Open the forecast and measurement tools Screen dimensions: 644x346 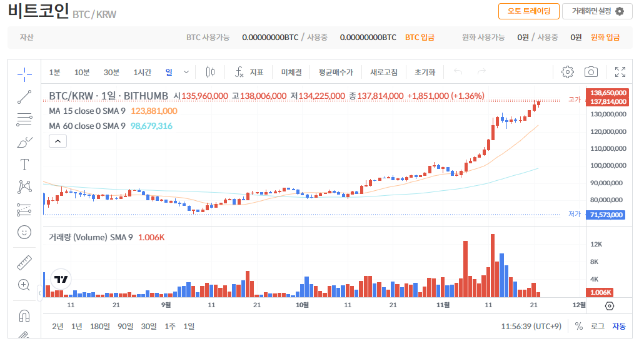pyautogui.click(x=24, y=210)
